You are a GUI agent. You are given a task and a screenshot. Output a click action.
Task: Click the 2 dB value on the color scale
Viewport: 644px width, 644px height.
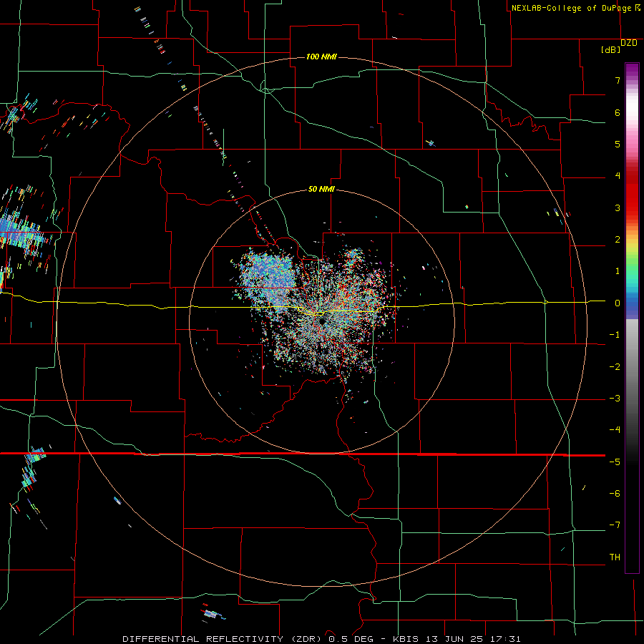[x=618, y=240]
